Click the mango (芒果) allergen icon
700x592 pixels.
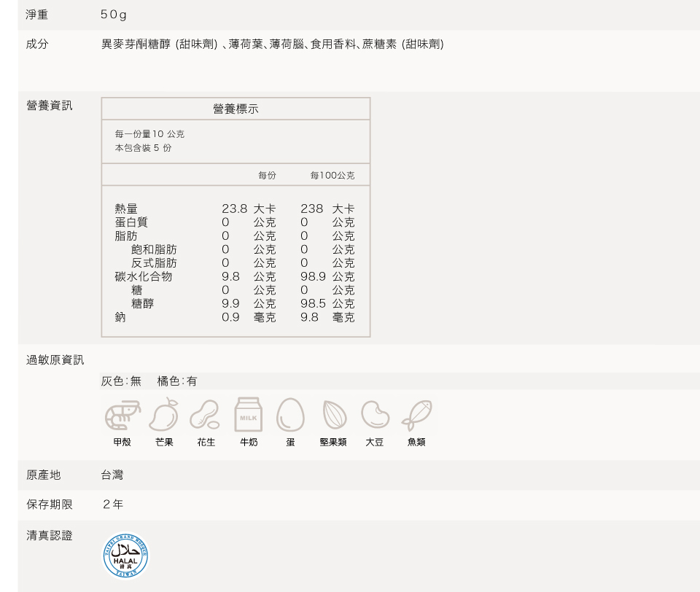tap(164, 415)
